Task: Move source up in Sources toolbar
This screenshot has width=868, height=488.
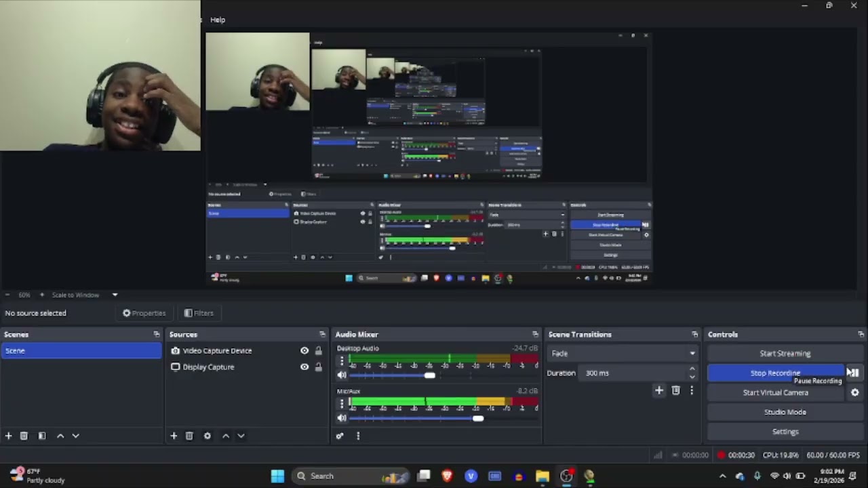Action: pyautogui.click(x=226, y=436)
